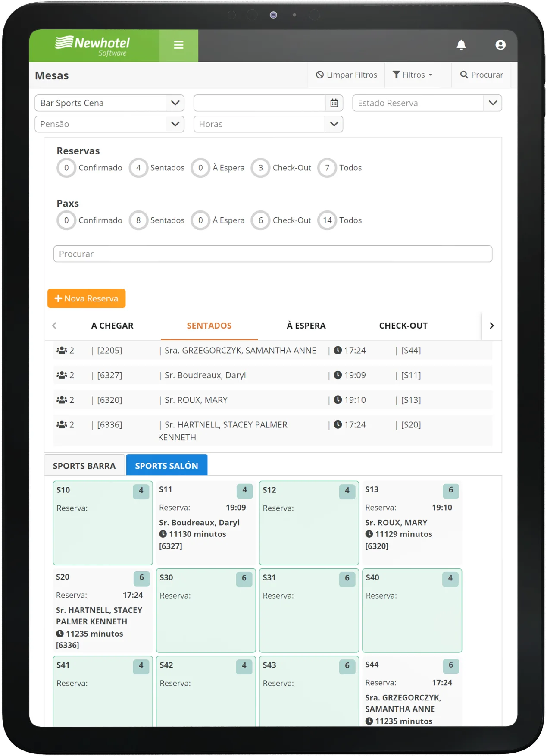Open the user account icon

[x=500, y=45]
